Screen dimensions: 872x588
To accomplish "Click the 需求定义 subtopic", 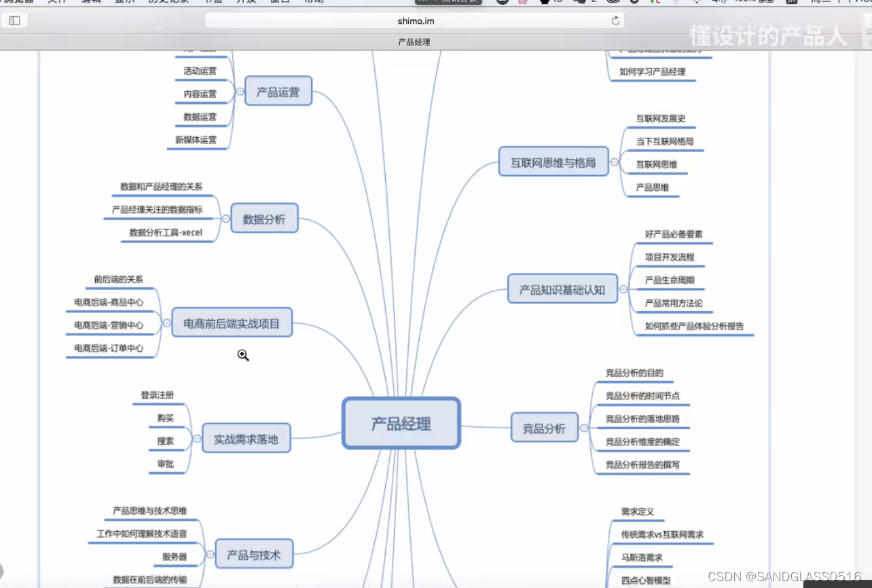I will tap(637, 511).
